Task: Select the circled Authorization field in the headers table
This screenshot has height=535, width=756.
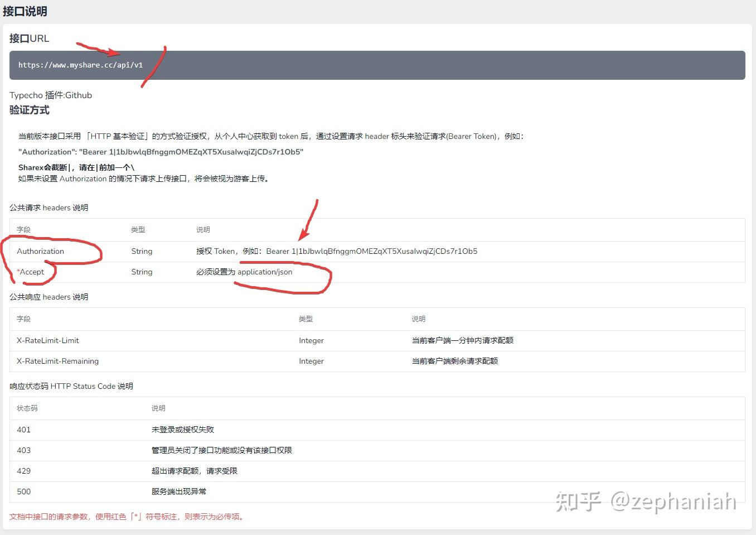Action: coord(40,251)
